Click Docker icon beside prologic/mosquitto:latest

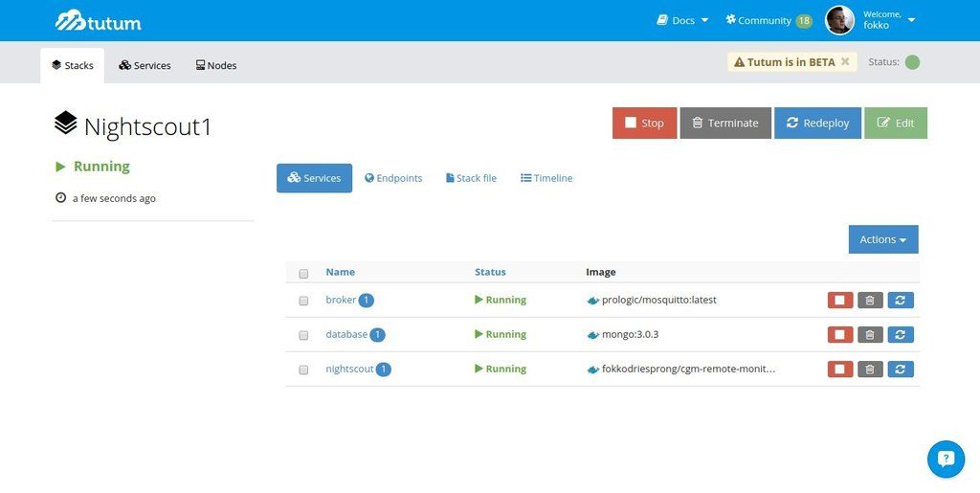pos(592,301)
